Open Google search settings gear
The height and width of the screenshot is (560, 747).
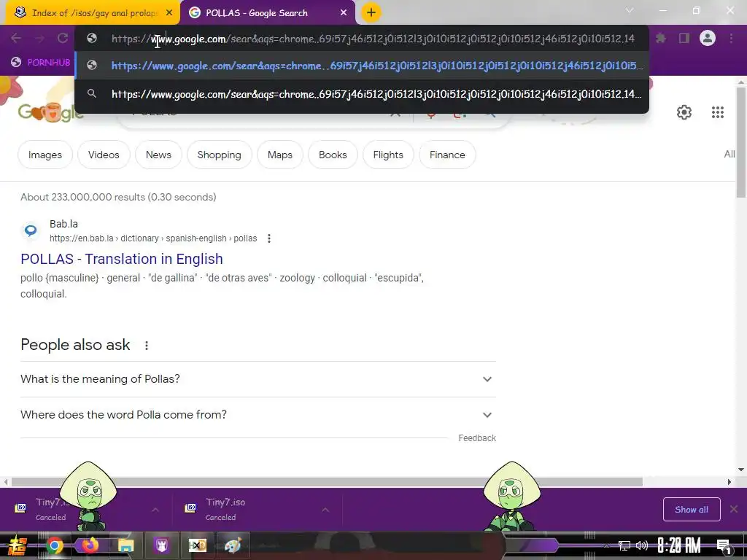click(x=684, y=112)
